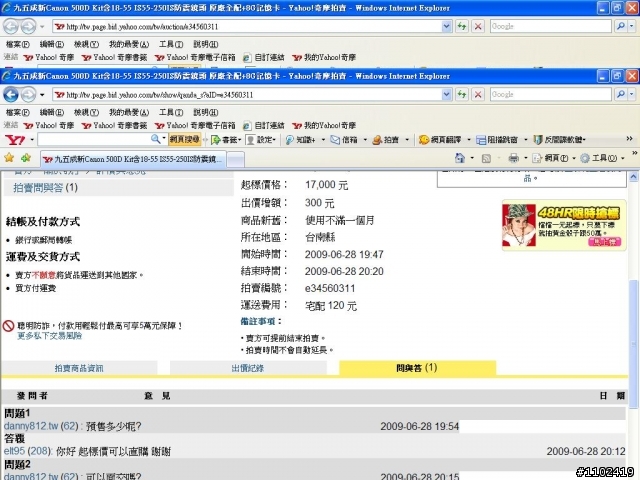Viewport: 640px width, 480px height.
Task: Click the Google search box in the front window
Action: (x=550, y=94)
